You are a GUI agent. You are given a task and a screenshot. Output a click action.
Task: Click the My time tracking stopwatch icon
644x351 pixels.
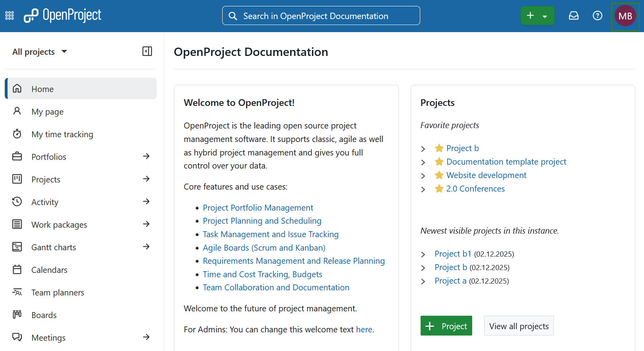coord(17,134)
